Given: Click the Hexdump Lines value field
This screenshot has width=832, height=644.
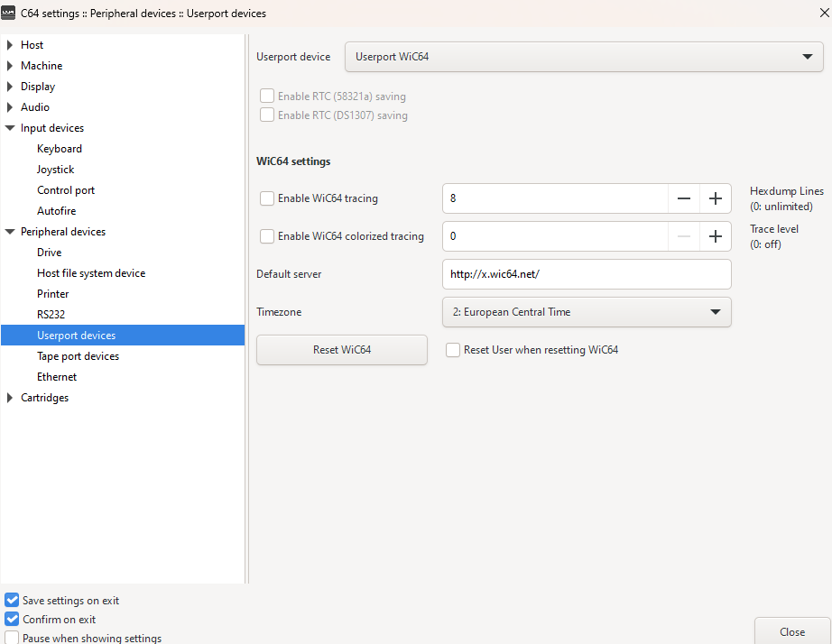Looking at the screenshot, I should click(555, 198).
